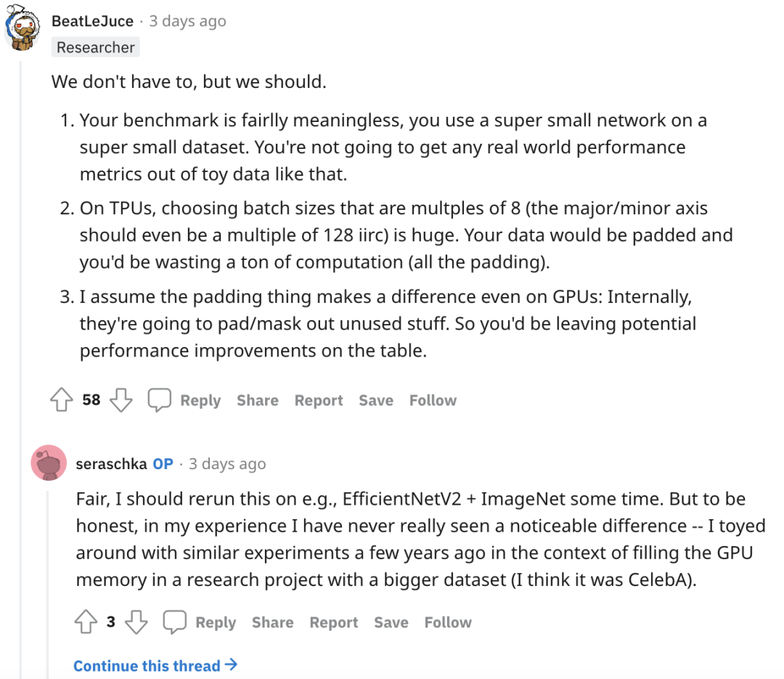This screenshot has width=784, height=679.
Task: Follow seraschka's reply
Action: 448,622
